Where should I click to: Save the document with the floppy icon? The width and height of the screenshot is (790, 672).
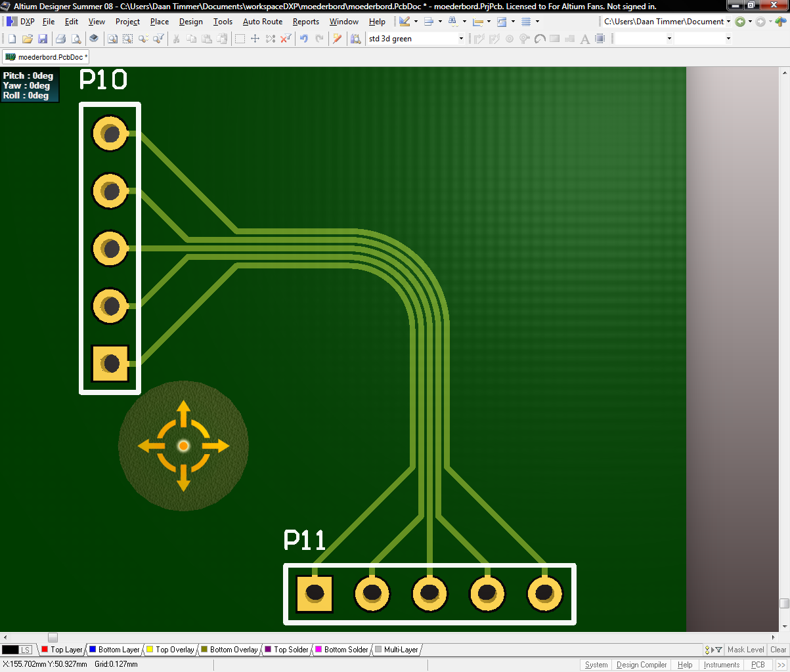click(43, 39)
